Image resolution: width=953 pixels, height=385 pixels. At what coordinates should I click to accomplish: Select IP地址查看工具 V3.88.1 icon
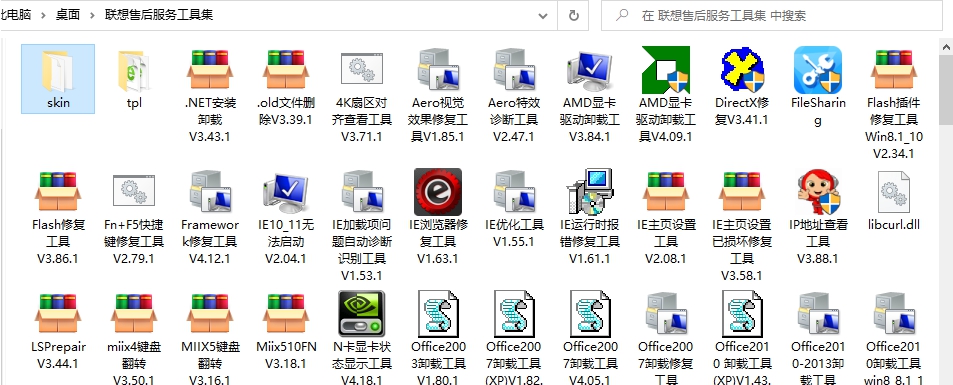click(x=818, y=192)
